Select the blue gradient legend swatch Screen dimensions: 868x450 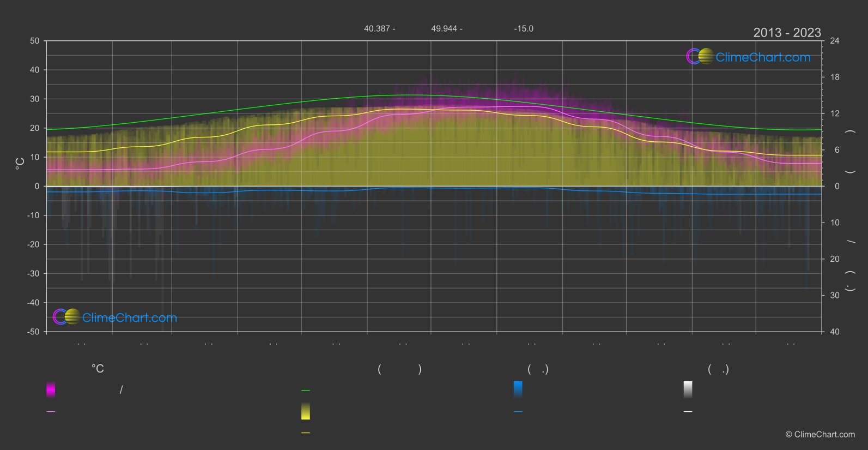point(518,389)
